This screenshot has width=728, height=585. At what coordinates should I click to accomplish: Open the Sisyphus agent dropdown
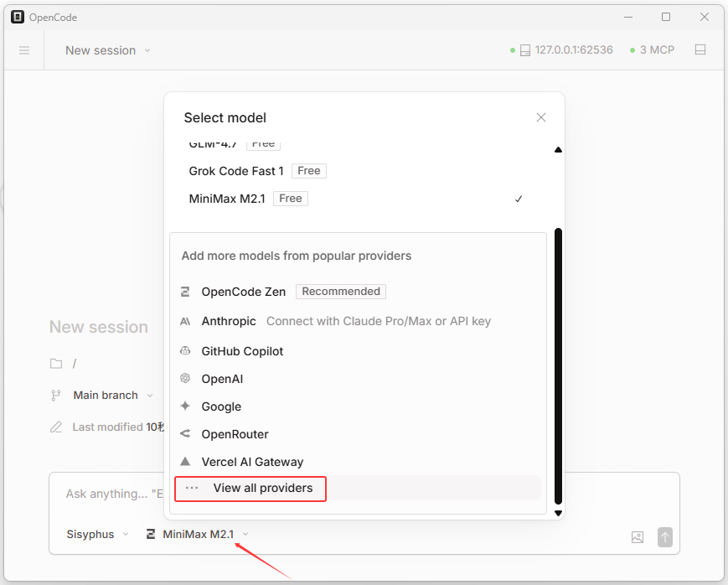98,534
